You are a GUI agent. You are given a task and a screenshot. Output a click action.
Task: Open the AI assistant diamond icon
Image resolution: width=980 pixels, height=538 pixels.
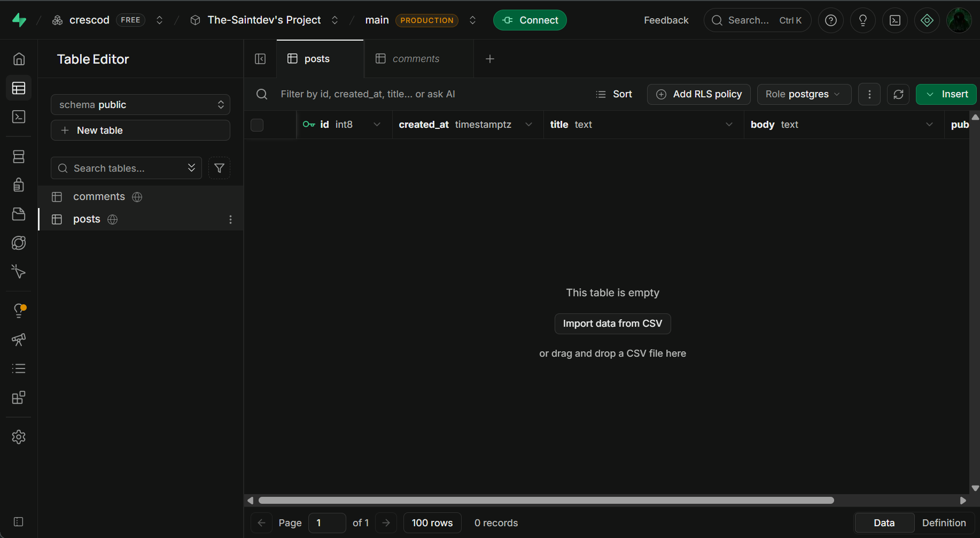927,20
